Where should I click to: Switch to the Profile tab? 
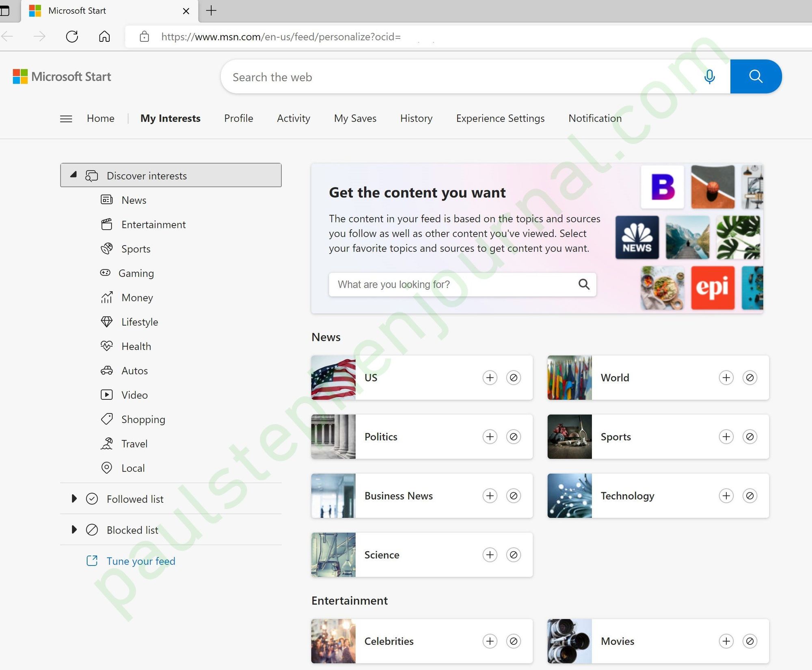click(x=238, y=118)
